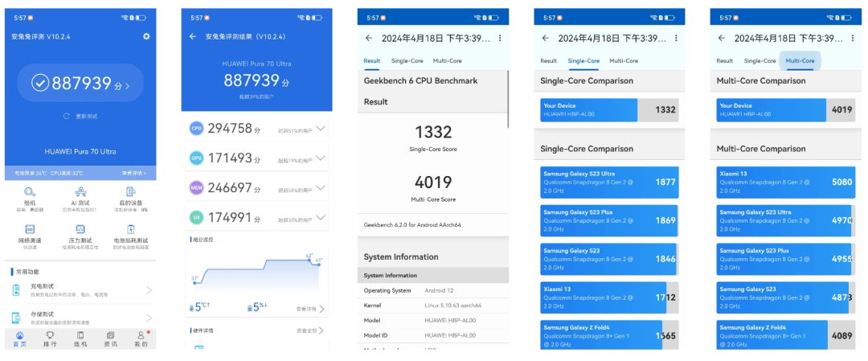The width and height of the screenshot is (868, 361).
Task: Click 'HUAWEI Pura 70 Ultra' on home screen
Action: pyautogui.click(x=80, y=152)
